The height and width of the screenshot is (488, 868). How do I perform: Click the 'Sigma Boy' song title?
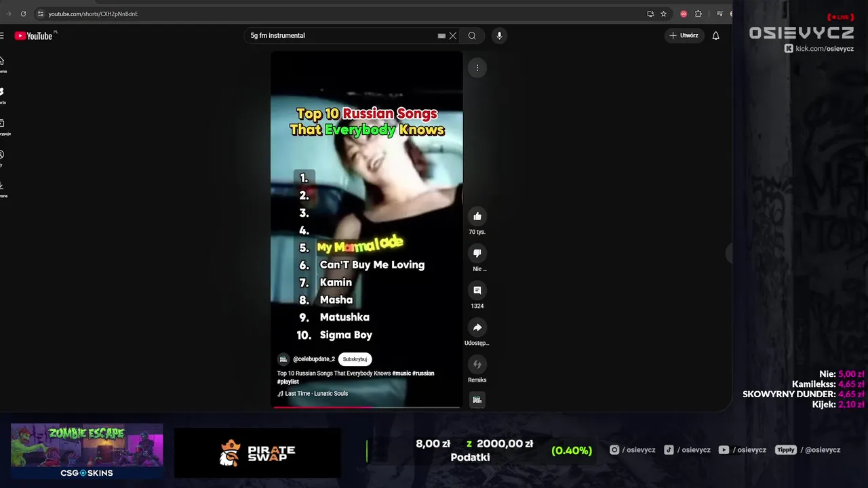pyautogui.click(x=346, y=335)
